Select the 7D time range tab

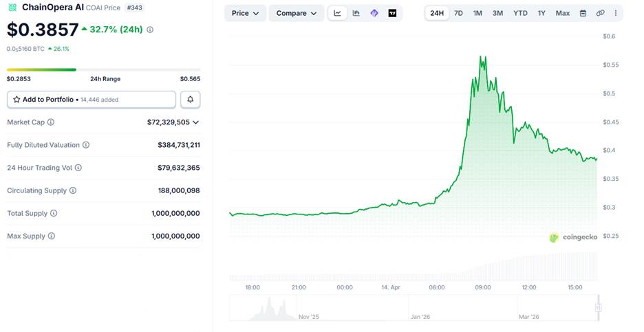(458, 13)
